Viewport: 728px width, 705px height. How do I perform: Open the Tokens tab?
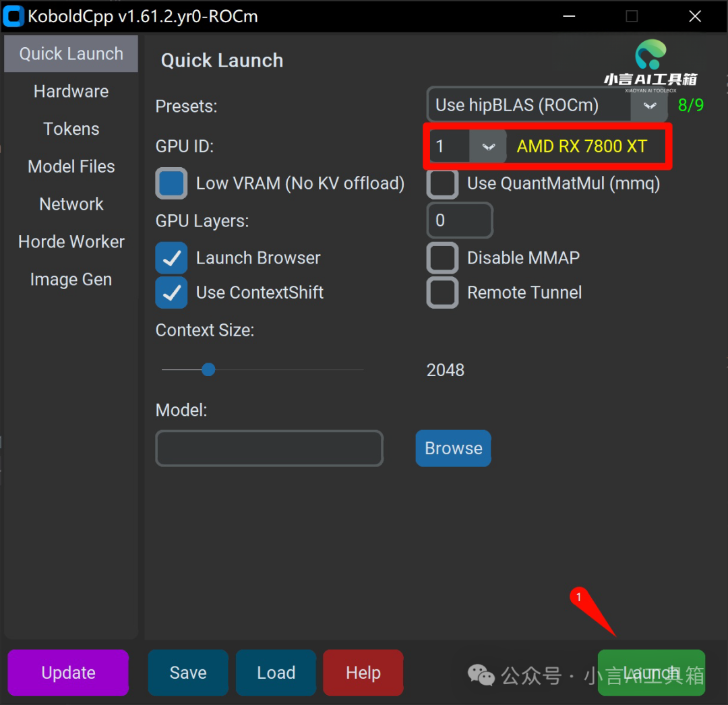point(71,129)
